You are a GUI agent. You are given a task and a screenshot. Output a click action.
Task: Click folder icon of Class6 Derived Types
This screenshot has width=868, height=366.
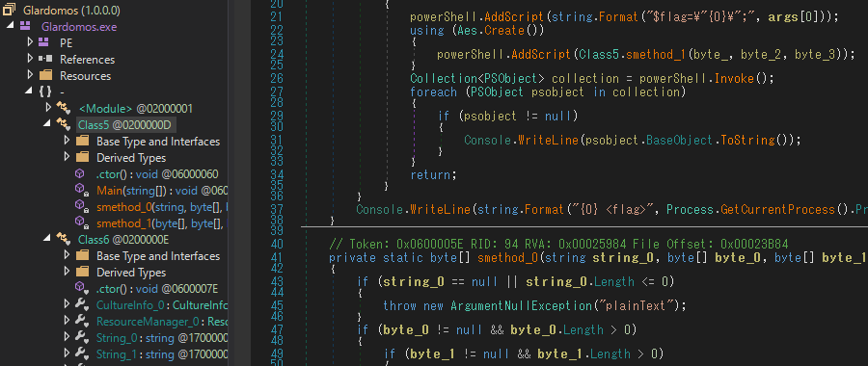(82, 272)
